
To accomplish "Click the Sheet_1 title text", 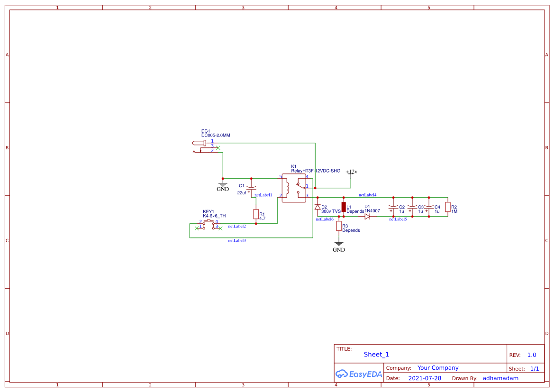I will (x=376, y=355).
